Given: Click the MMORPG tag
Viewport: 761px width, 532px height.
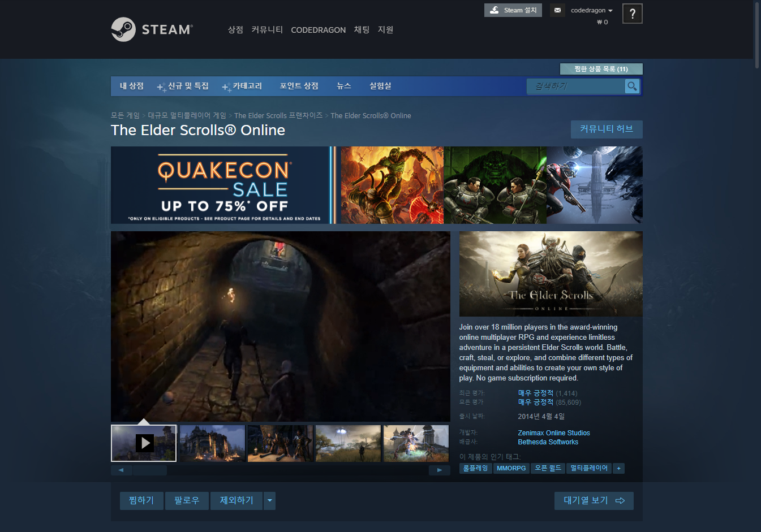Looking at the screenshot, I should [x=511, y=468].
